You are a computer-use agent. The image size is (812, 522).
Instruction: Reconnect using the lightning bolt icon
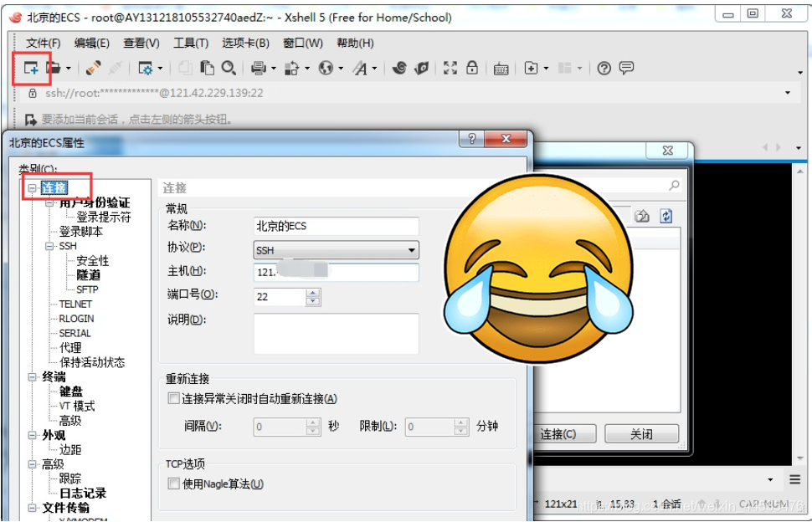coord(92,68)
